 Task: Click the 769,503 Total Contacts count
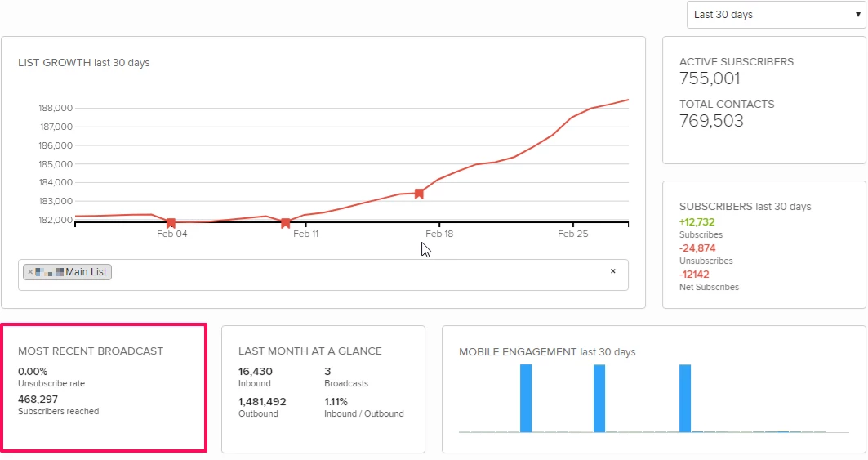(x=711, y=121)
